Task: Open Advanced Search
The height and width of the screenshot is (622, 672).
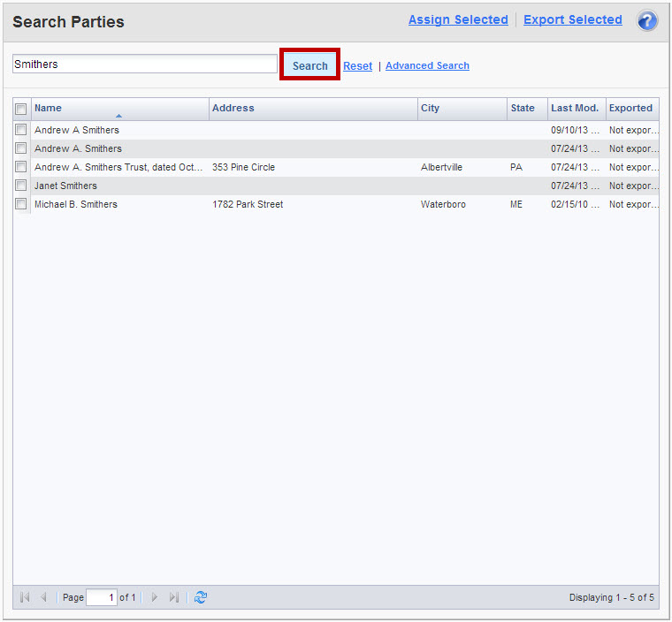Action: 427,65
